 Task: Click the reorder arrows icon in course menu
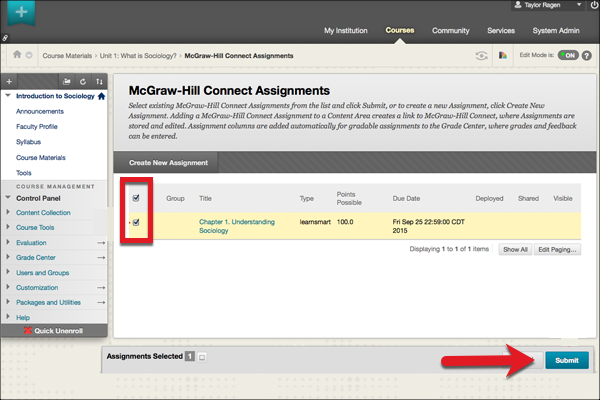[98, 80]
